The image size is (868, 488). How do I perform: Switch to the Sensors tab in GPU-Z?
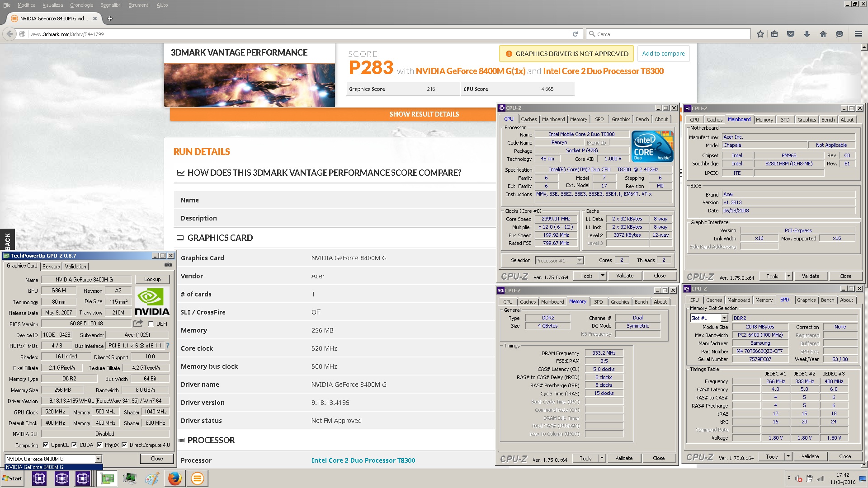(x=51, y=267)
